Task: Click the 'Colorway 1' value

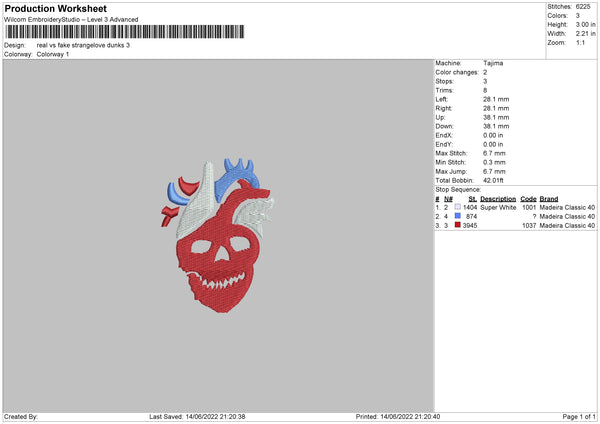Action: 53,54
